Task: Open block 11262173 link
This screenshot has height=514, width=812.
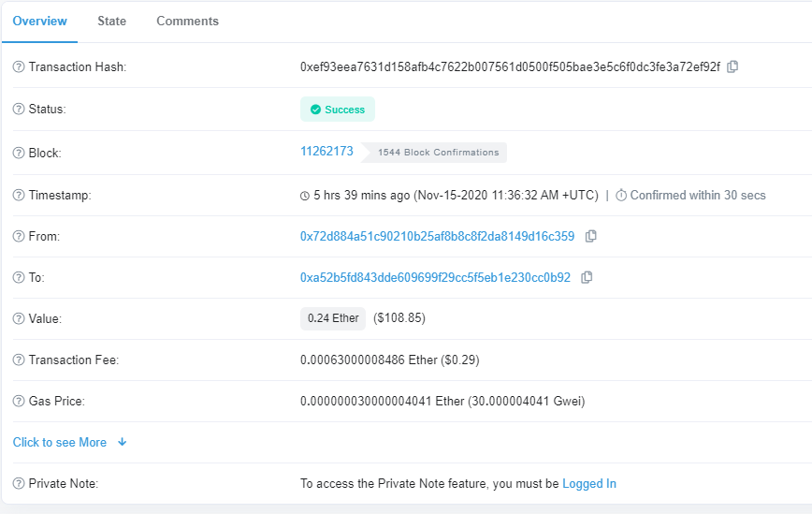Action: point(326,152)
